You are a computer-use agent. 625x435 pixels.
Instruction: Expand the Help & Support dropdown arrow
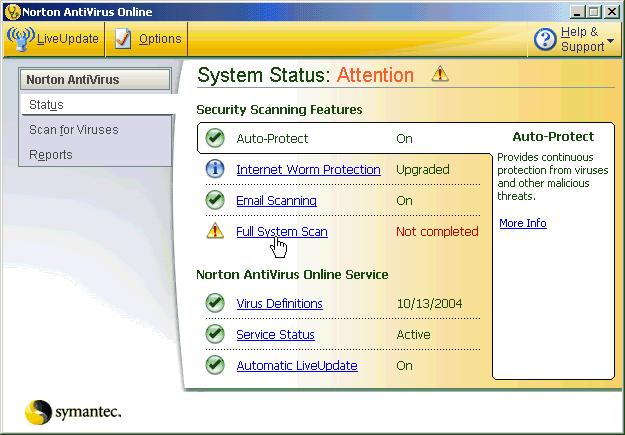610,41
